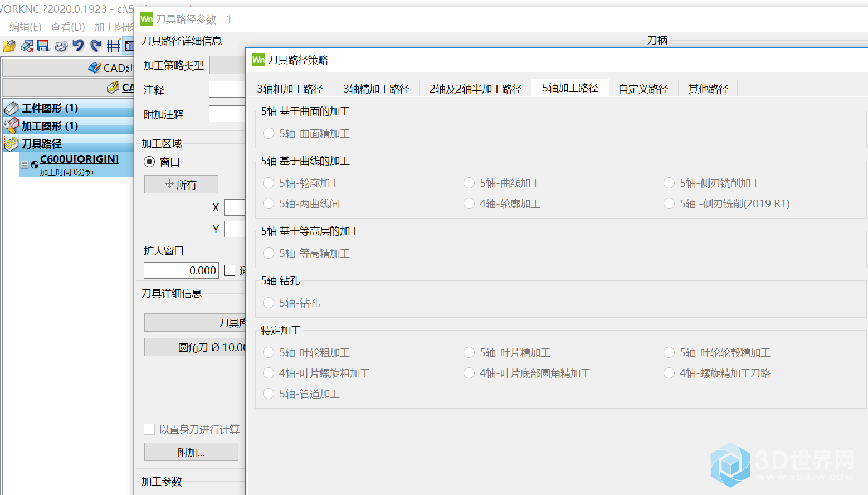Click the workpiece geometry block icon
This screenshot has width=868, height=495.
pyautogui.click(x=12, y=108)
